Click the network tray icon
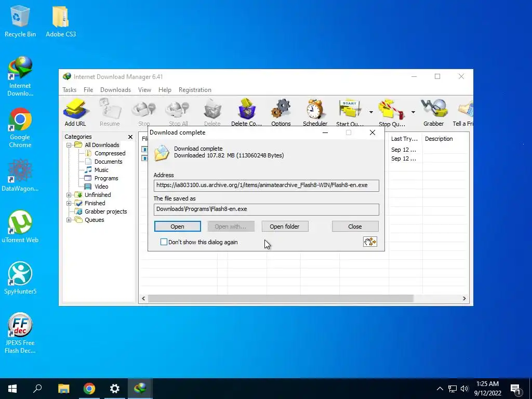Image resolution: width=532 pixels, height=399 pixels. pos(453,389)
